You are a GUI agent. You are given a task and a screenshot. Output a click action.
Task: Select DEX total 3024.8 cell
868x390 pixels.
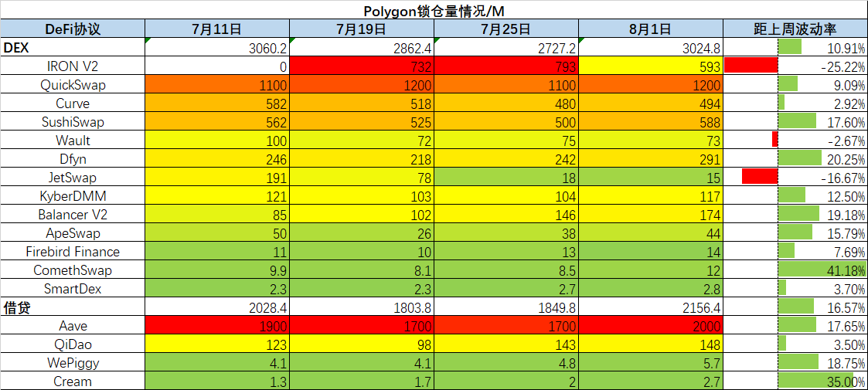coord(651,48)
